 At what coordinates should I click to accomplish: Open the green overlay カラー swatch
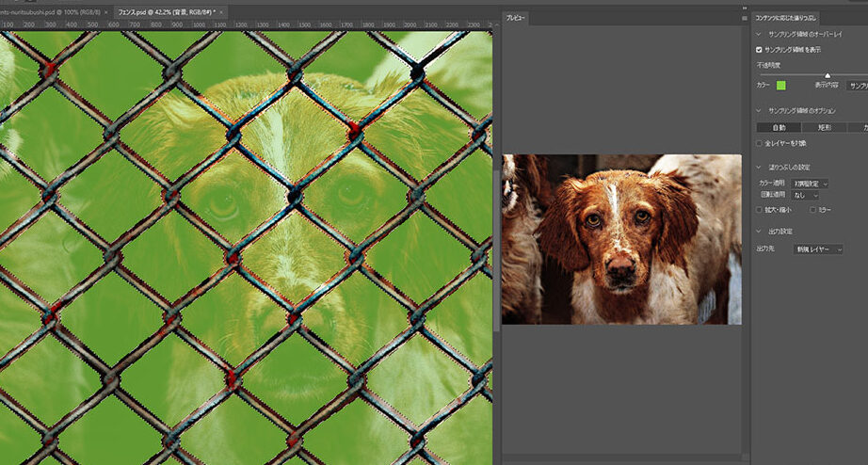[x=781, y=86]
